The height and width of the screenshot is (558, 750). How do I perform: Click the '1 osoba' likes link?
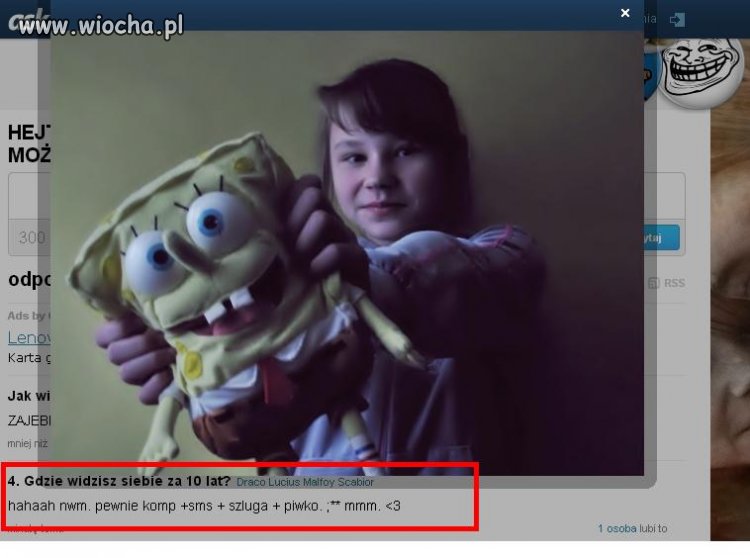[x=617, y=528]
